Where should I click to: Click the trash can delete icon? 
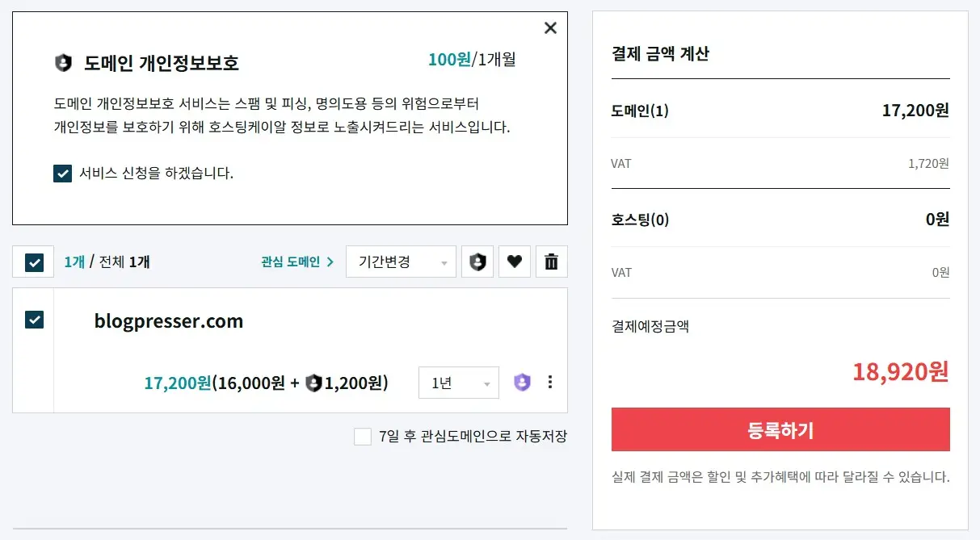click(x=551, y=262)
